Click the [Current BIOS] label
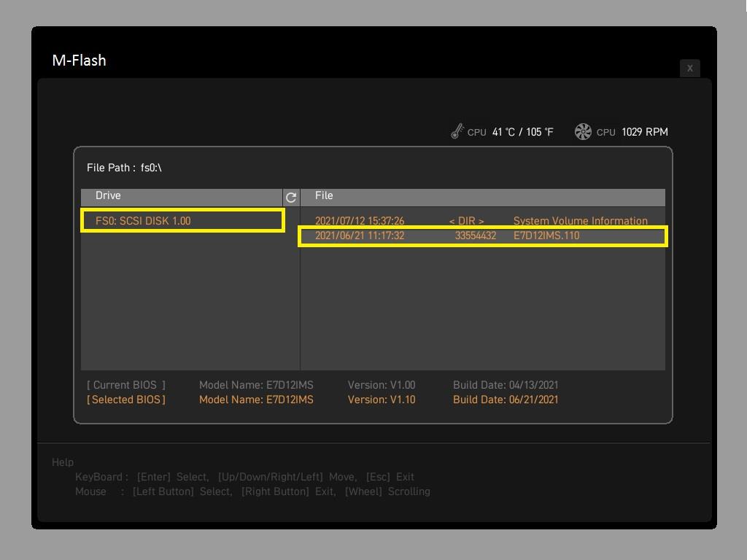Image resolution: width=747 pixels, height=560 pixels. (x=126, y=385)
